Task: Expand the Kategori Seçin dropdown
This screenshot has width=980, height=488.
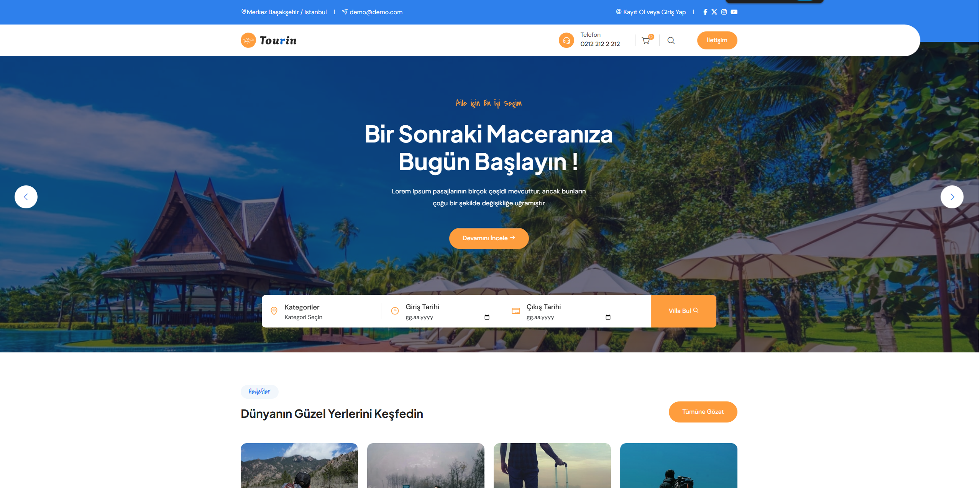Action: (304, 317)
